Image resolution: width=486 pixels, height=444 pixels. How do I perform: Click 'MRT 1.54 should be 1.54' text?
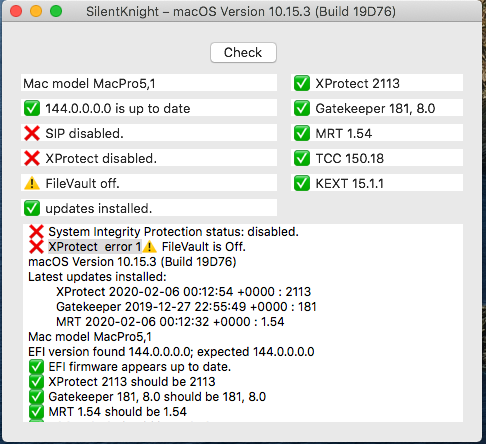pyautogui.click(x=117, y=412)
